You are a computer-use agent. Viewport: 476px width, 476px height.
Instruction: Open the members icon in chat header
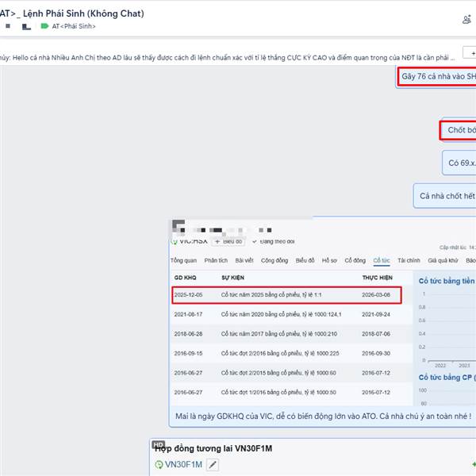466,19
